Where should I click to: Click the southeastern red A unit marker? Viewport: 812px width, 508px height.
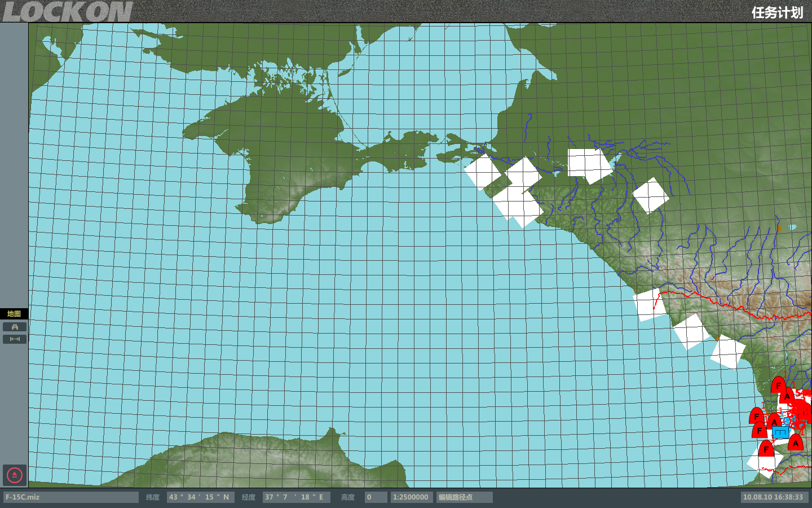pos(796,443)
